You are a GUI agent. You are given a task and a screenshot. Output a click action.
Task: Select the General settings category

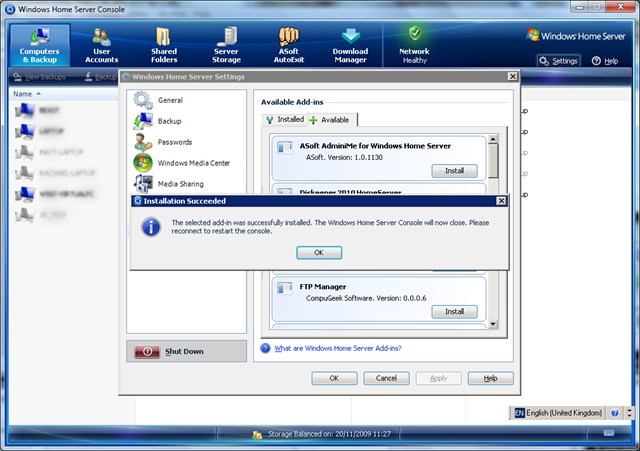tap(170, 100)
